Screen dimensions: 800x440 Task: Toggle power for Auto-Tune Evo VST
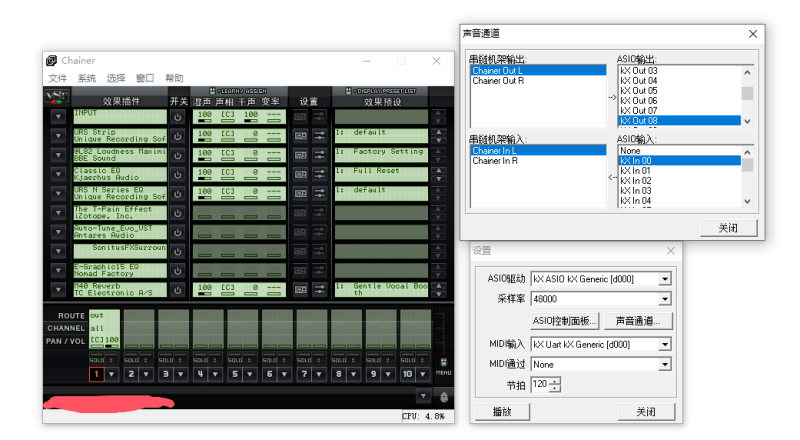click(x=178, y=232)
